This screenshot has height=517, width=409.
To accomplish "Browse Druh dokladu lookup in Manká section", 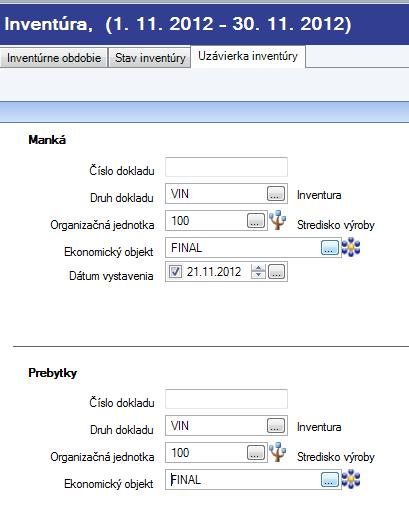I will coord(276,193).
